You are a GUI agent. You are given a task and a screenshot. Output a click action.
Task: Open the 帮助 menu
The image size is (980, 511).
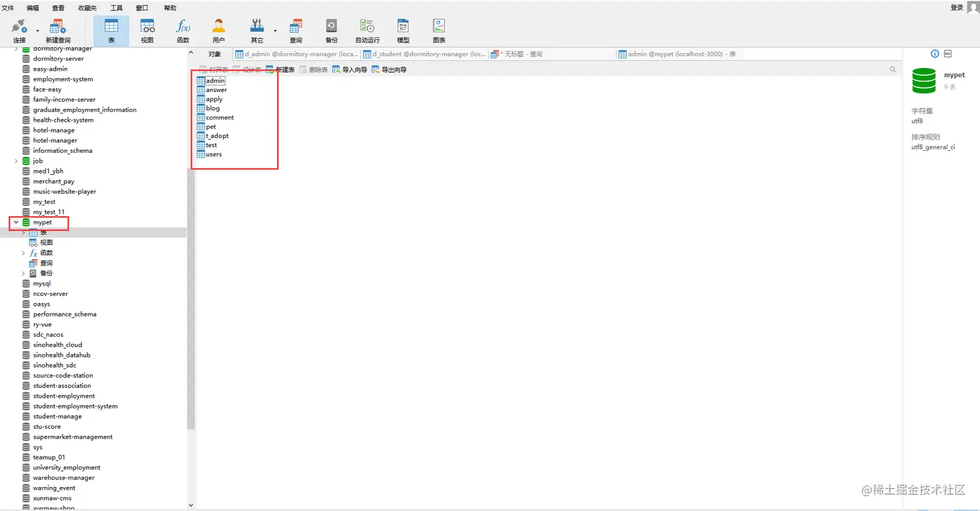[170, 8]
